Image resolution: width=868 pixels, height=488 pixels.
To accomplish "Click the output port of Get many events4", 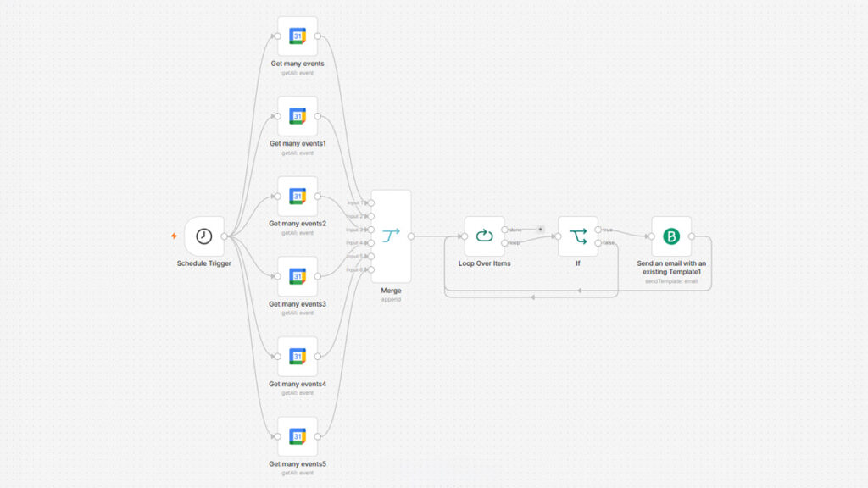I will (x=318, y=357).
